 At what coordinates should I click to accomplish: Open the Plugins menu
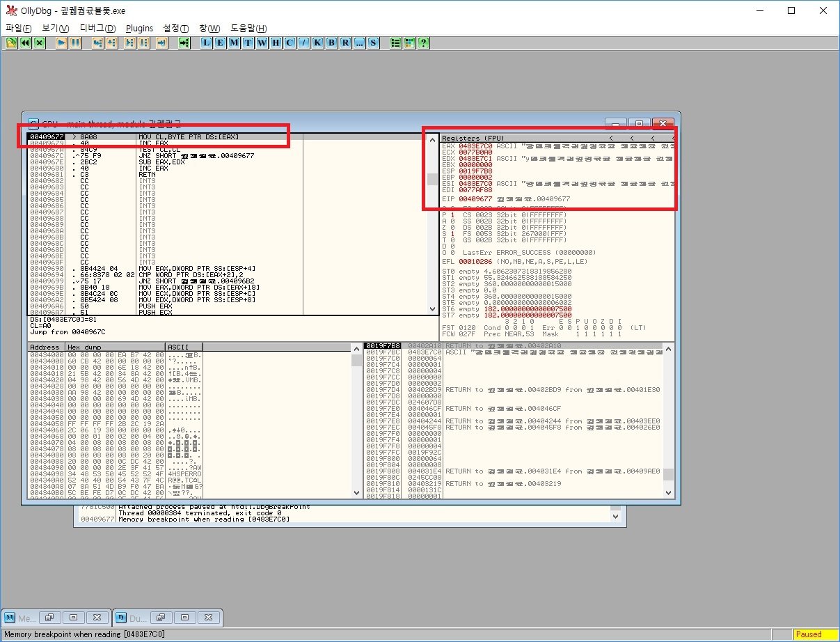tap(139, 28)
